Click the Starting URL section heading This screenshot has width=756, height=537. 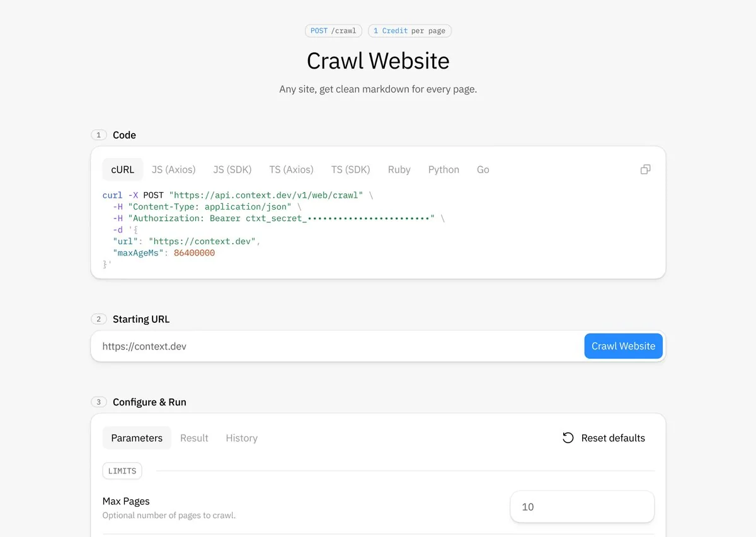(141, 319)
